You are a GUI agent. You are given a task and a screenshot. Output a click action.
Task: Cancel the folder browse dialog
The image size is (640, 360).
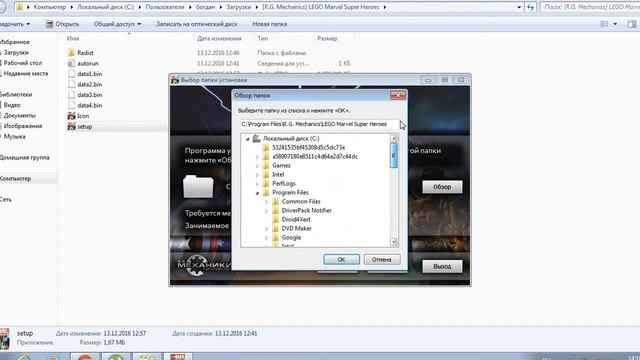pos(382,259)
